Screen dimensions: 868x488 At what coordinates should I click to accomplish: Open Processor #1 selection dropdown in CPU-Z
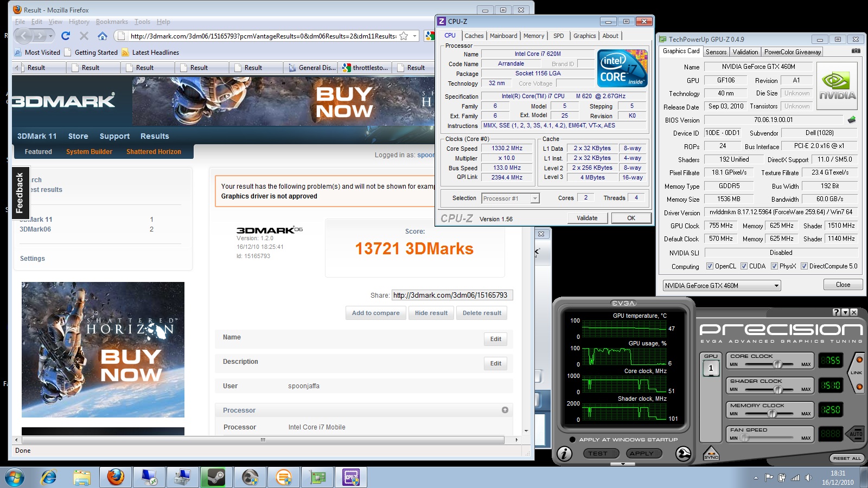(x=510, y=198)
